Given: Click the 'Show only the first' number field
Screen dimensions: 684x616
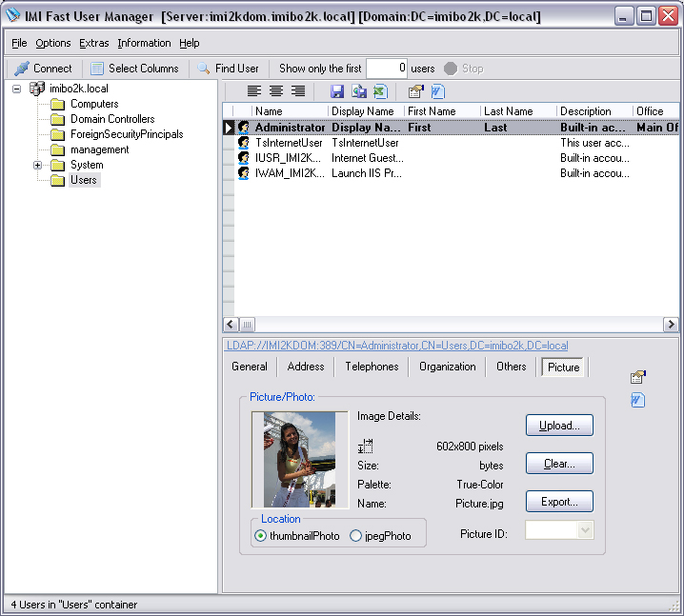Looking at the screenshot, I should point(387,69).
